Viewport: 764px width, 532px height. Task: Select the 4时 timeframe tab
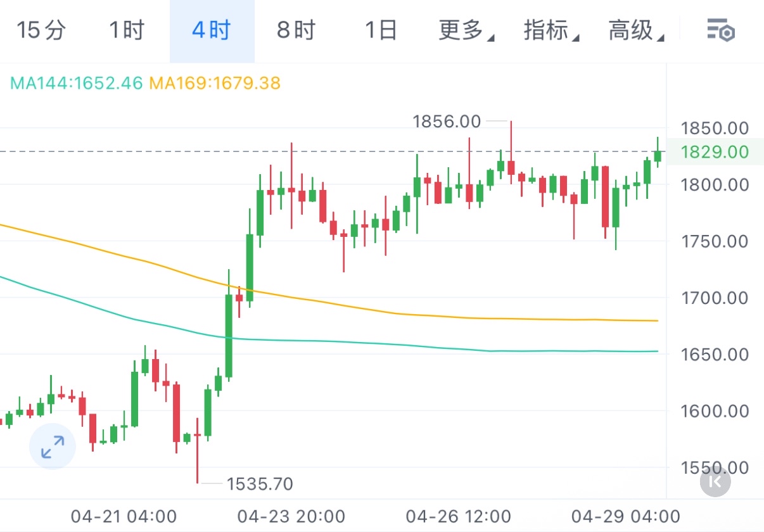[x=212, y=30]
